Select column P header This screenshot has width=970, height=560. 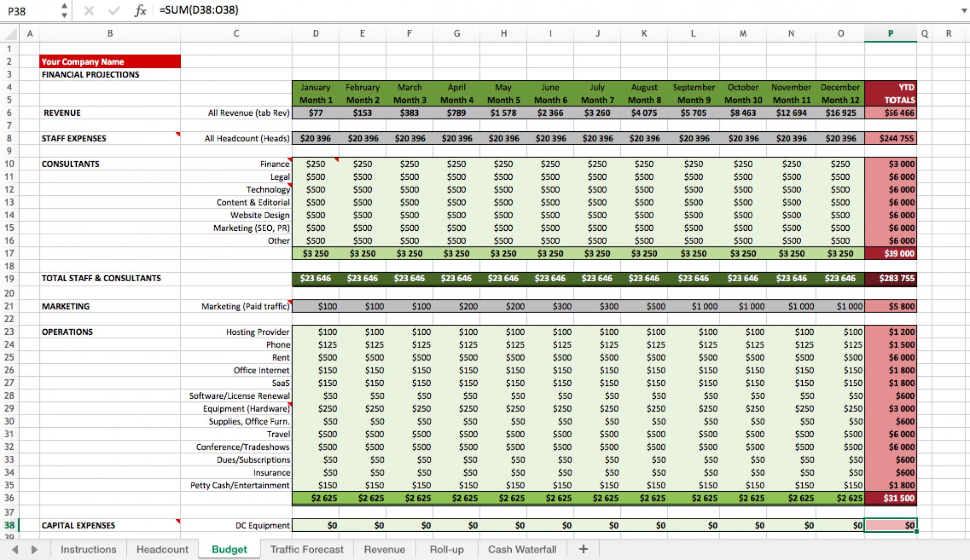890,34
